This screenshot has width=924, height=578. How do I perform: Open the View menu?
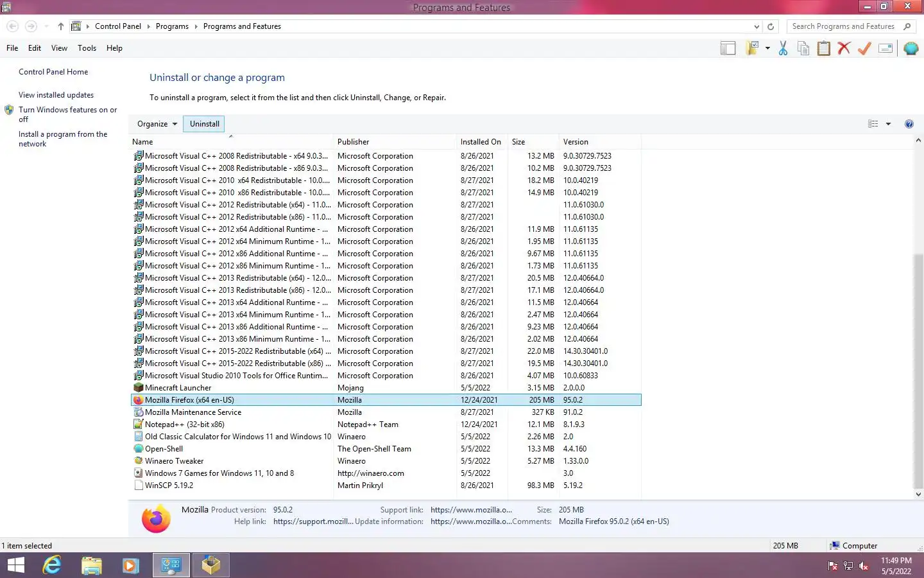click(x=59, y=48)
